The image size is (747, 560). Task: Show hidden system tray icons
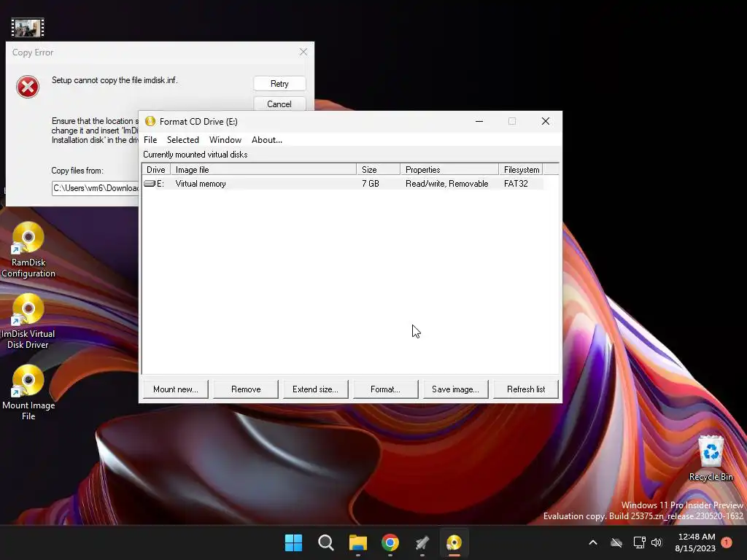point(593,542)
